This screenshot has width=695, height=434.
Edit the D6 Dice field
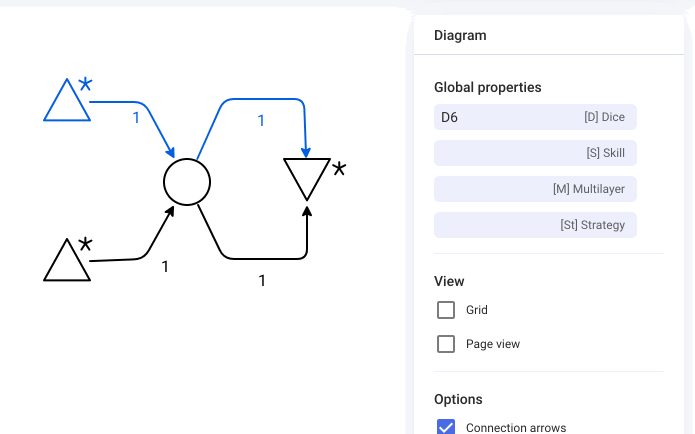(x=535, y=117)
